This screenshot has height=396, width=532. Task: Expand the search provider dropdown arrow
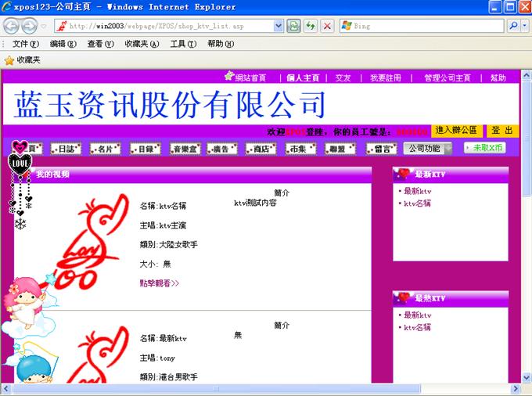tap(524, 26)
